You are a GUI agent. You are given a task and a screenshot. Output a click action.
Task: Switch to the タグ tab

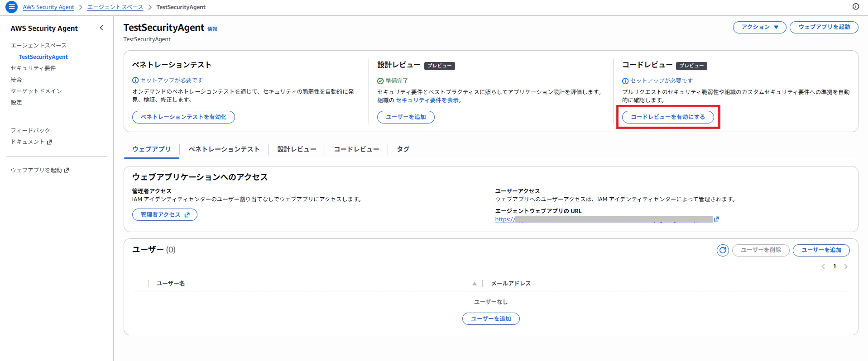pos(403,149)
